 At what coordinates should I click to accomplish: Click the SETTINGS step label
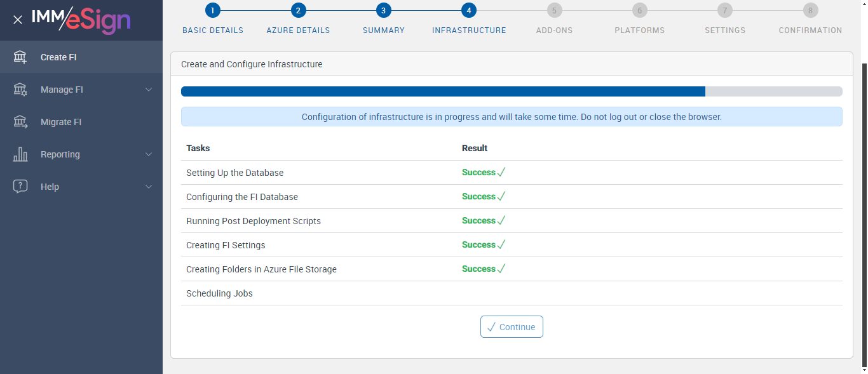[725, 30]
